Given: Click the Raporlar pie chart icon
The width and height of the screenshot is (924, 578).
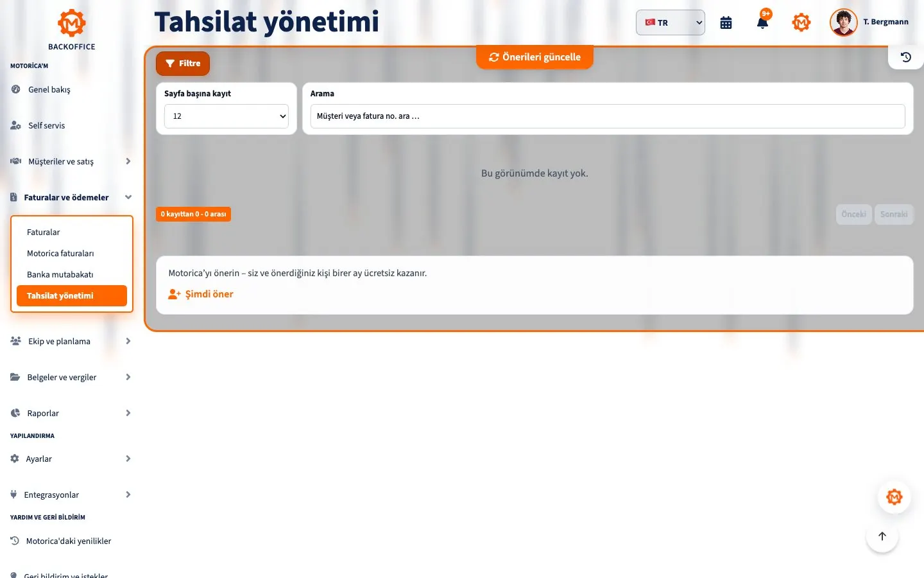Looking at the screenshot, I should pos(15,413).
